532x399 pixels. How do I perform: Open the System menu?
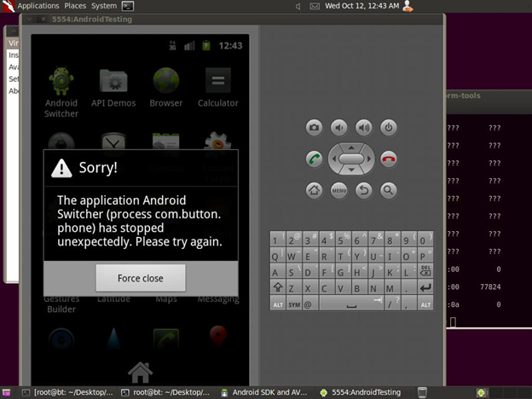coord(104,6)
